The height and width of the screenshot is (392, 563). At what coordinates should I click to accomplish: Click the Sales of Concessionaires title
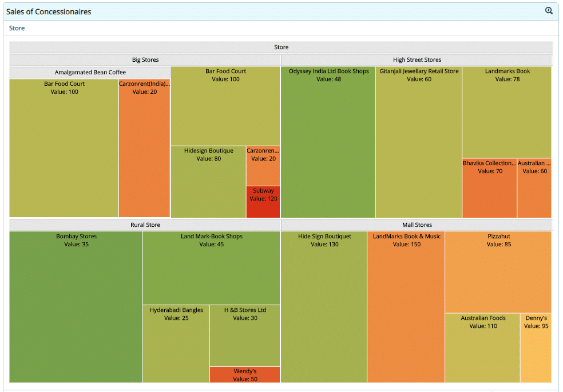coord(49,11)
